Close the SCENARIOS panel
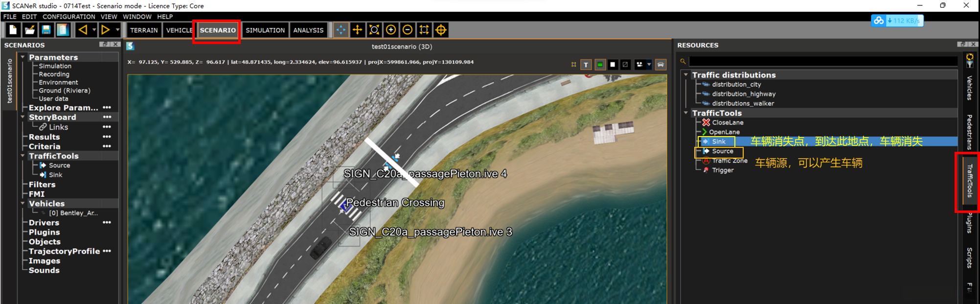 tap(115, 45)
